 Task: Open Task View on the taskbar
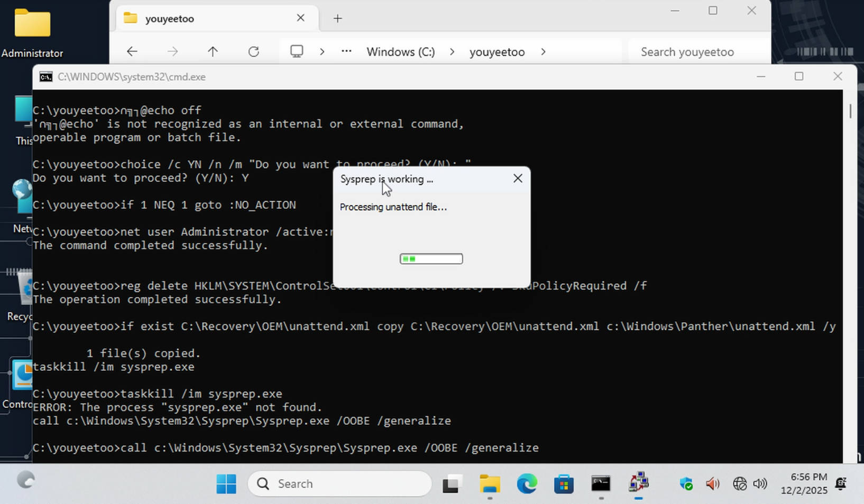(452, 484)
